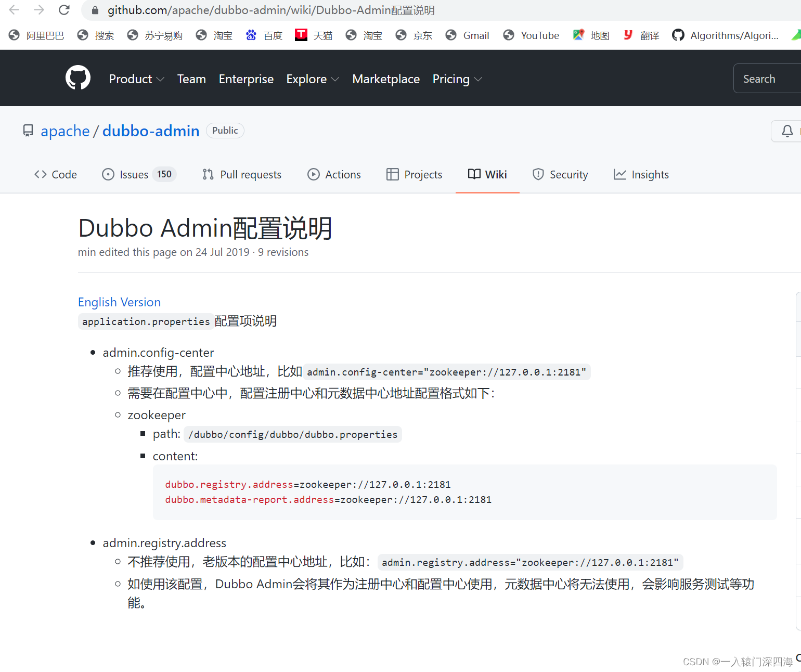Click the Dubbo Admin配置说明 page title
Screen dimensions: 801x672
[205, 228]
